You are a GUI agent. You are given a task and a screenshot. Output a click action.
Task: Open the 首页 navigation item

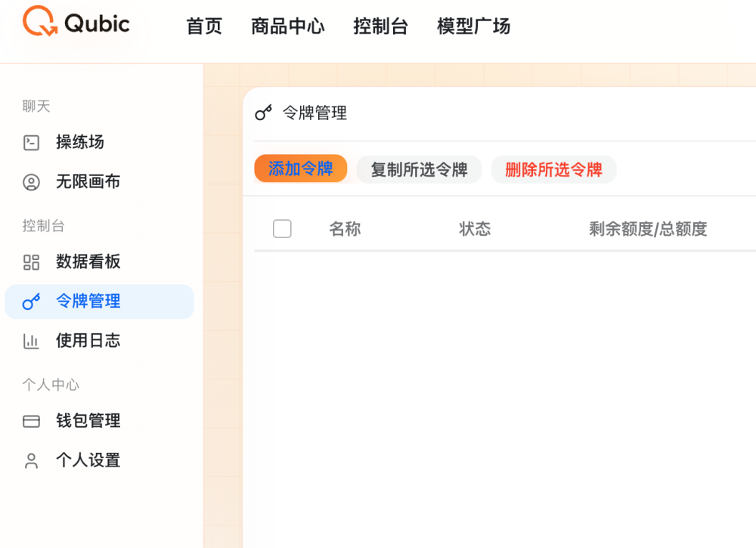pyautogui.click(x=204, y=26)
